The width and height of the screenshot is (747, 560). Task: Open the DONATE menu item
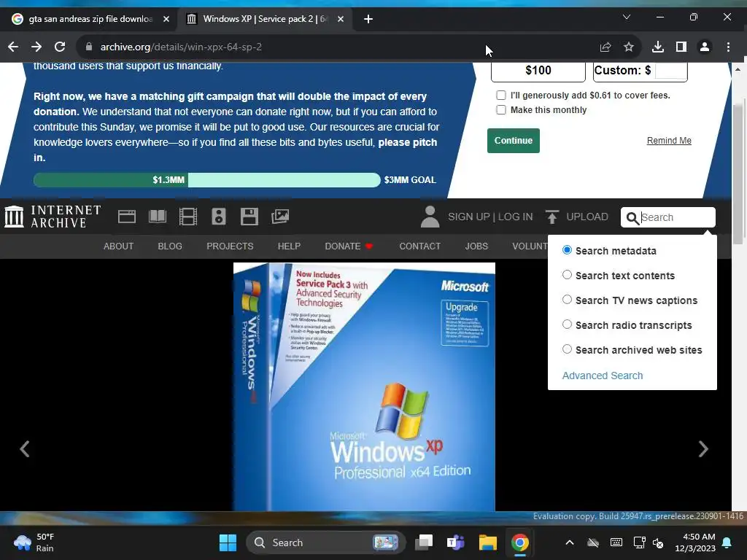pos(348,246)
